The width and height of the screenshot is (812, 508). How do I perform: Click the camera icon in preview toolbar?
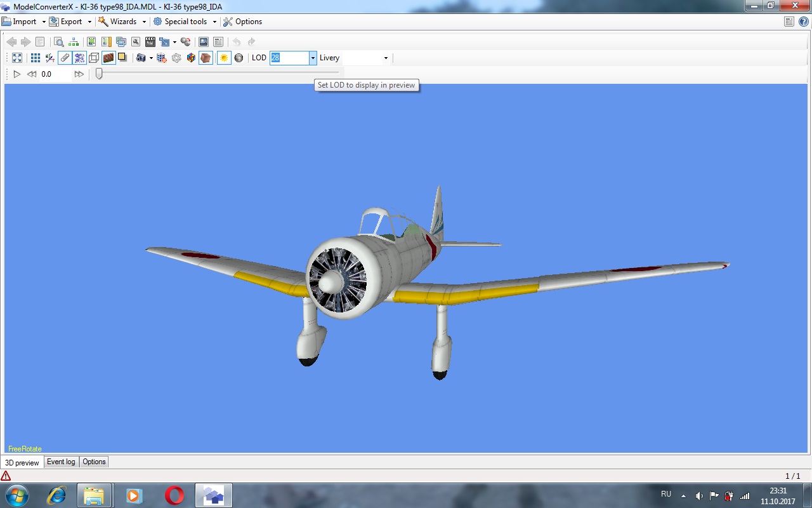coord(141,58)
